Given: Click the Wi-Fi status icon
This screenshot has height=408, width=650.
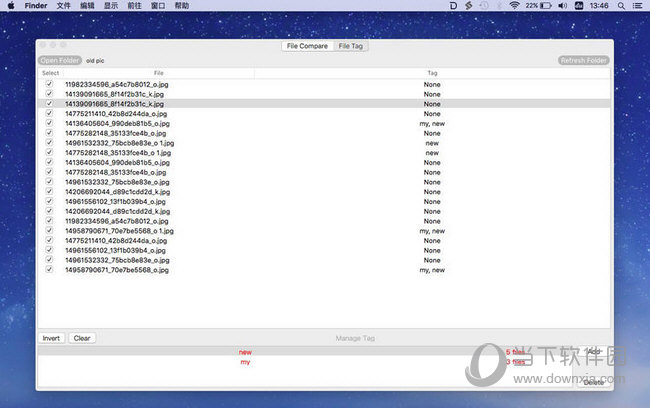Looking at the screenshot, I should pyautogui.click(x=514, y=5).
